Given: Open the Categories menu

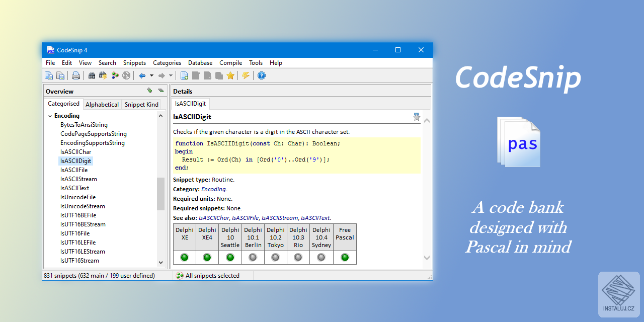Looking at the screenshot, I should pyautogui.click(x=167, y=63).
